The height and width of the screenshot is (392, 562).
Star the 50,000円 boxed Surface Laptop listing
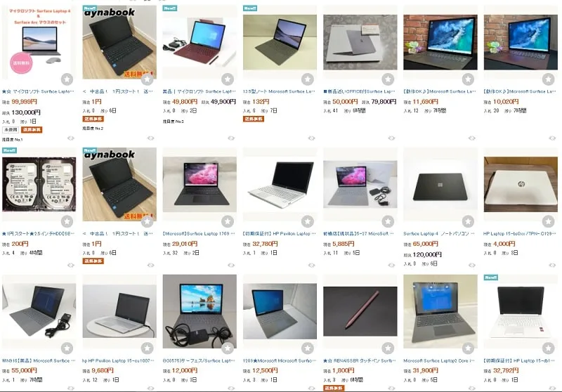pos(388,79)
